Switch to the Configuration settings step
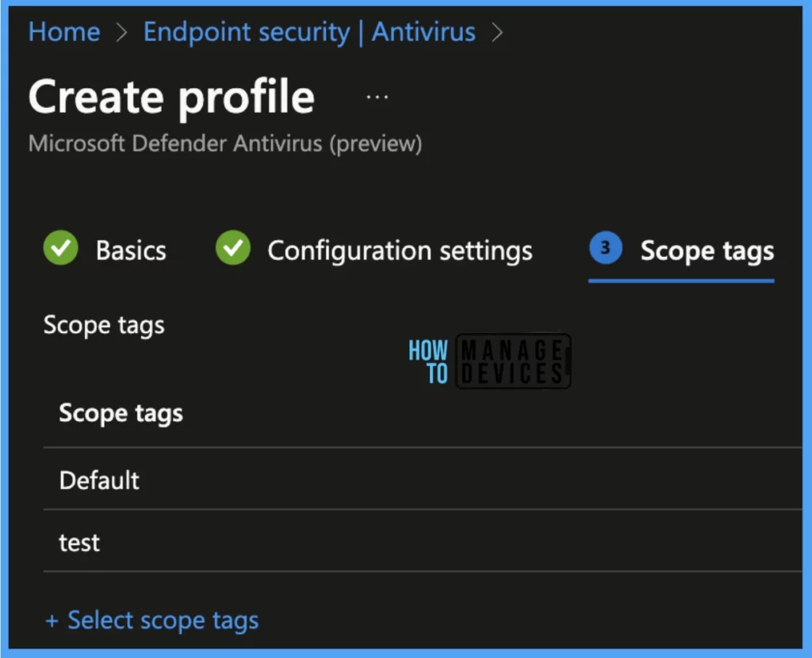 coord(400,251)
